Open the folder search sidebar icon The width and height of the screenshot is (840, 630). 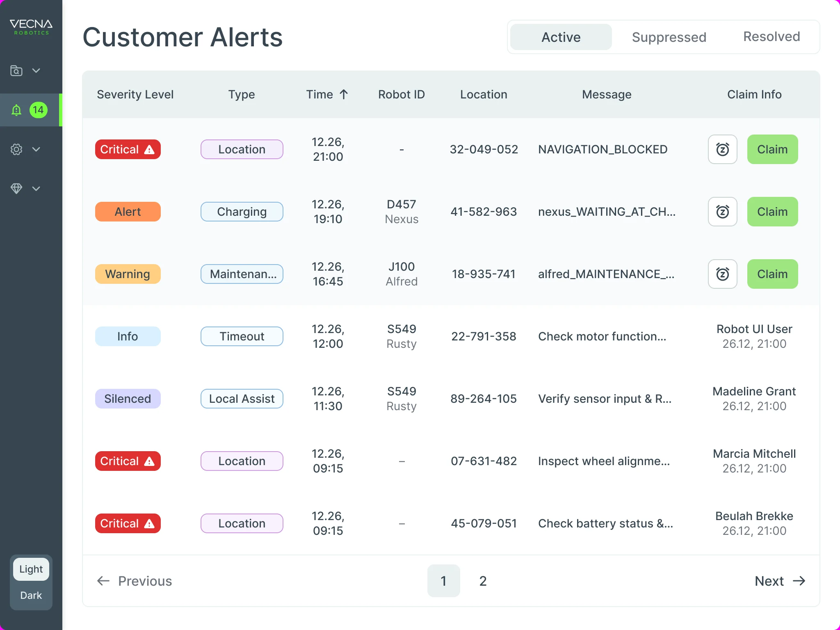(16, 71)
